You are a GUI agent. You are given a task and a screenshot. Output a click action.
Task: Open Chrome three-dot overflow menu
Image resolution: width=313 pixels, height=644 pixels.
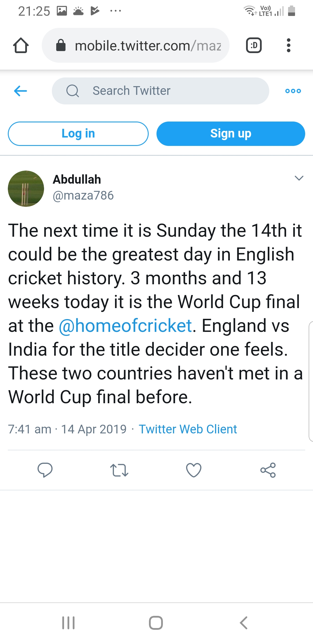(x=288, y=46)
